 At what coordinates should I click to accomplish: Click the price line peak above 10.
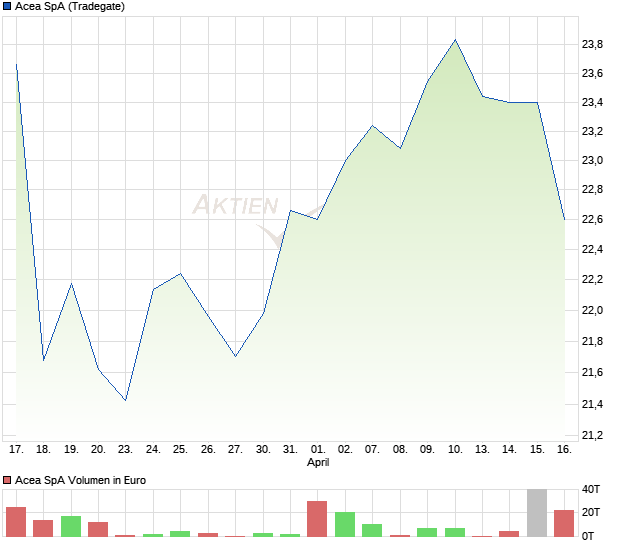point(455,40)
